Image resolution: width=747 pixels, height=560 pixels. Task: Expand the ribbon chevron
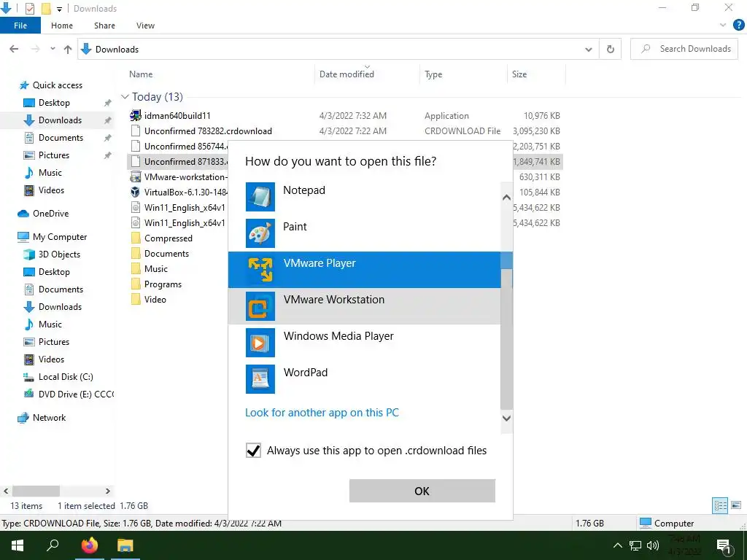pos(723,26)
